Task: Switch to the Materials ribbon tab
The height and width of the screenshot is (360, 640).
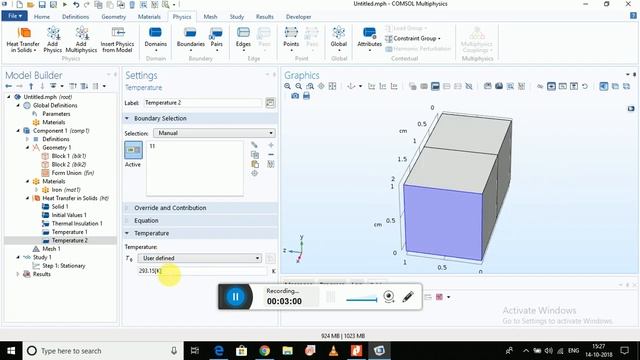Action: coord(149,17)
